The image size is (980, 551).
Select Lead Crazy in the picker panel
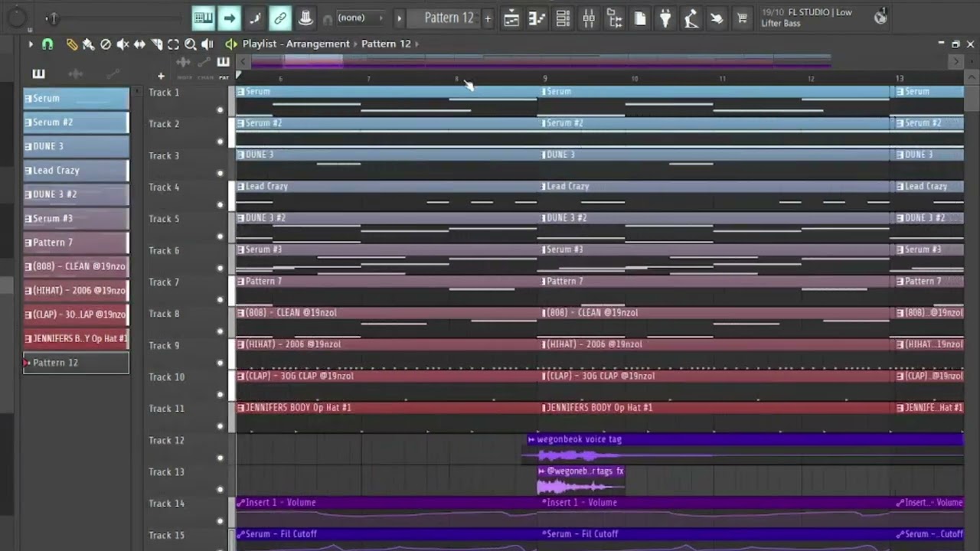pyautogui.click(x=76, y=171)
